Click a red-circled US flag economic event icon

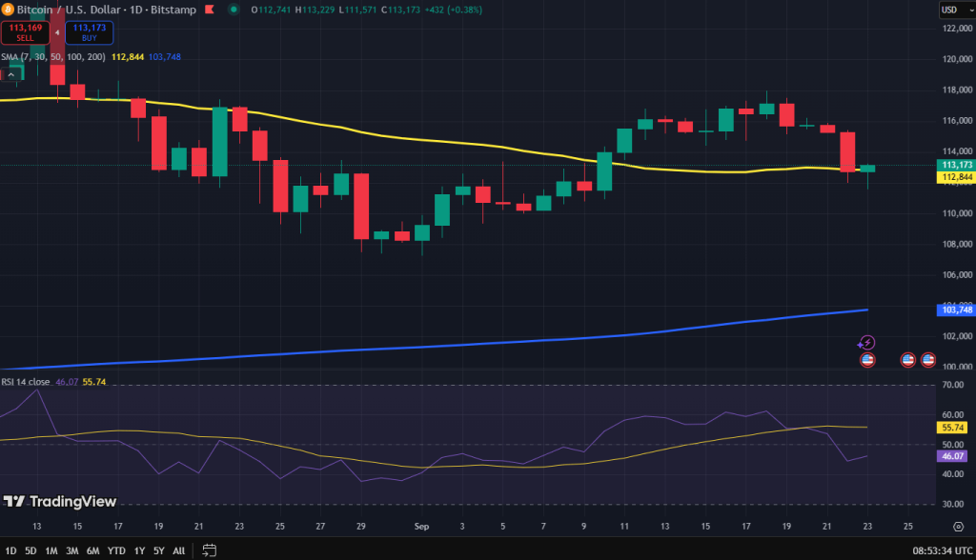click(x=868, y=359)
